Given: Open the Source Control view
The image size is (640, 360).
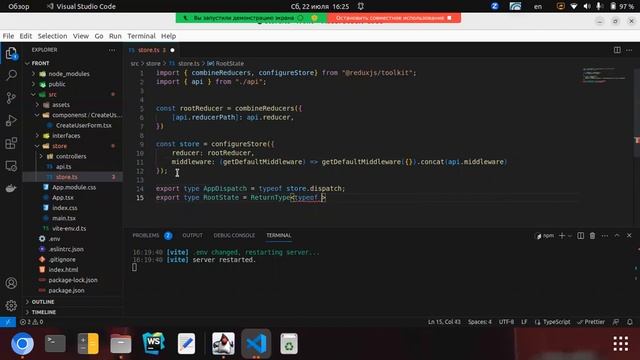Looking at the screenshot, I should click(11, 98).
